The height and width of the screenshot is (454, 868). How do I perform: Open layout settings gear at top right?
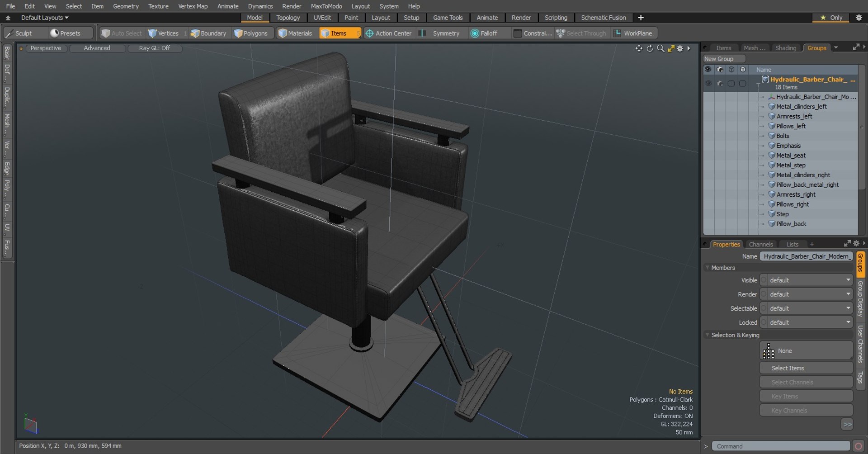859,18
